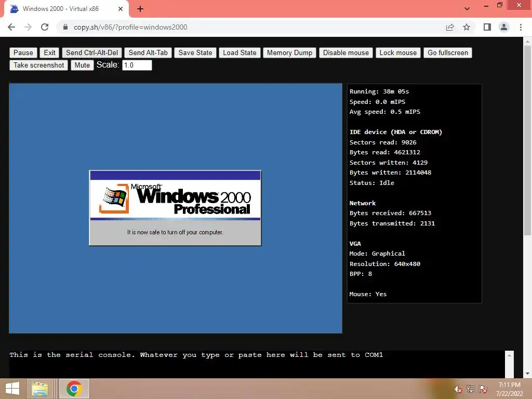The height and width of the screenshot is (399, 532).
Task: Click the browser forward arrow
Action: (28, 27)
